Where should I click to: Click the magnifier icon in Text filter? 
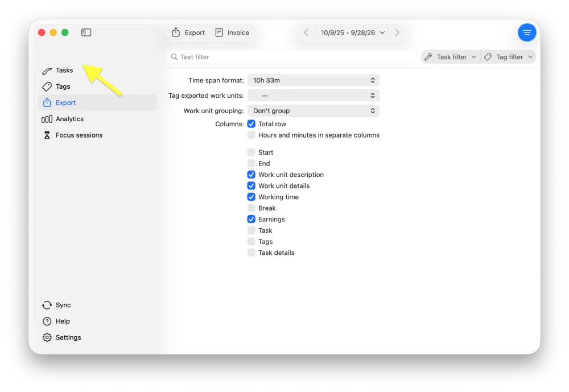coord(174,57)
